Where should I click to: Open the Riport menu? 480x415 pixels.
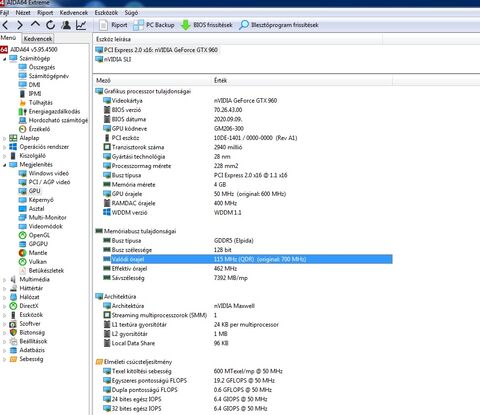click(x=45, y=13)
